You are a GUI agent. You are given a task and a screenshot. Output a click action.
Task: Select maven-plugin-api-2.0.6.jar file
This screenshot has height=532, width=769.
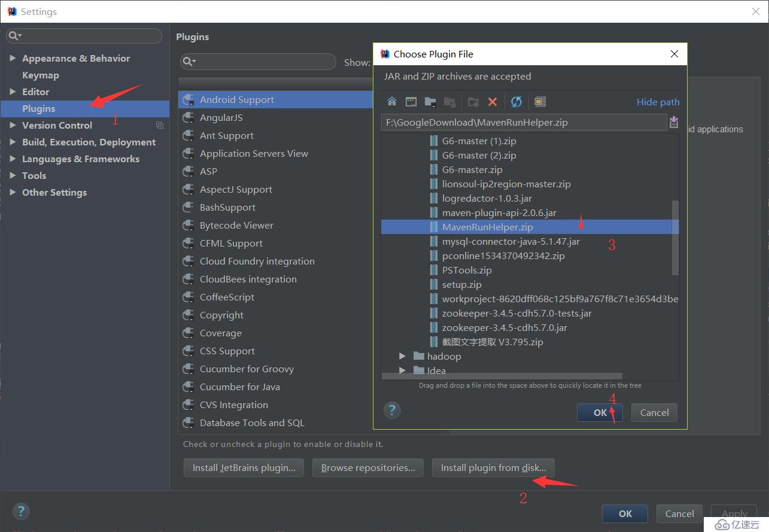tap(499, 212)
